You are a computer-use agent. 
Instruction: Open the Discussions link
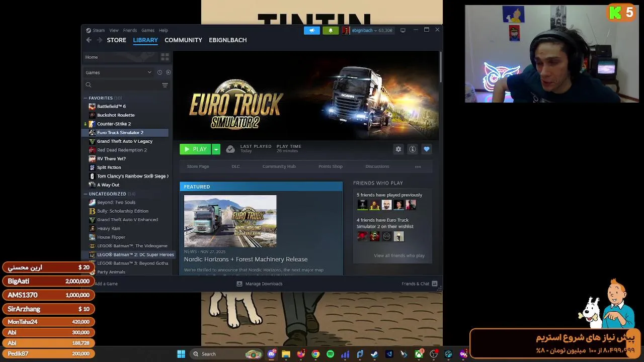pyautogui.click(x=377, y=166)
